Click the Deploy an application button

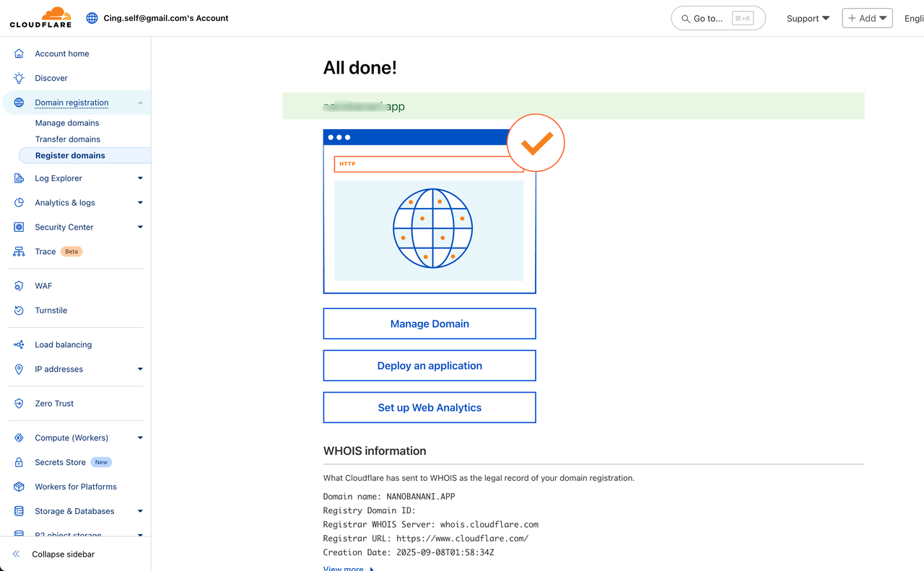click(430, 366)
